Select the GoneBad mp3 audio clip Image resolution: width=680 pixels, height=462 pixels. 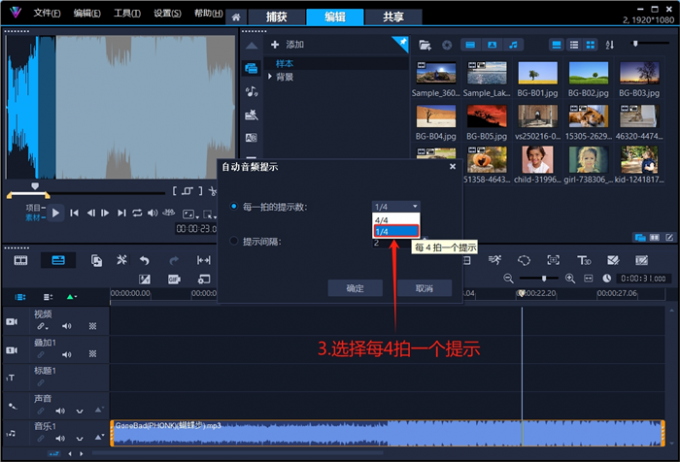[388, 433]
